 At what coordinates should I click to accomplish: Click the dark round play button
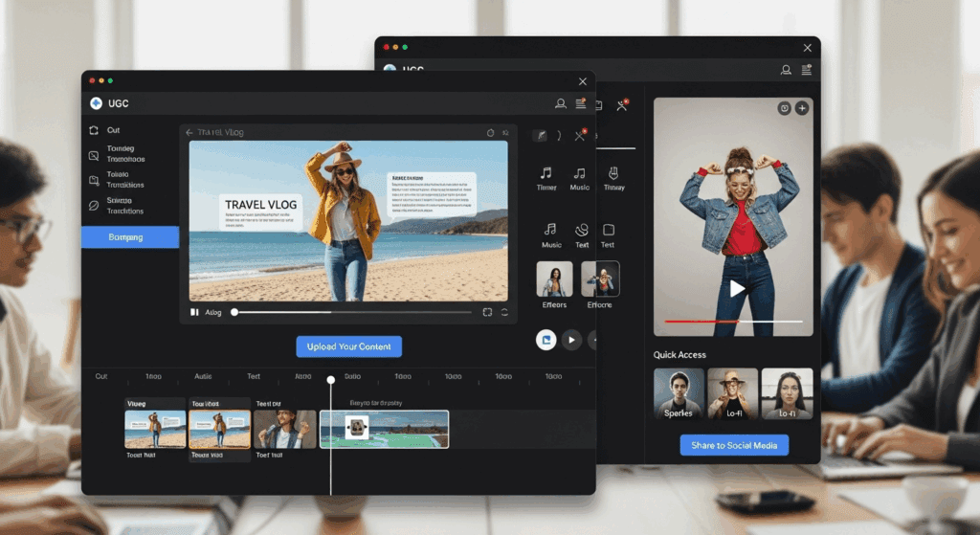pyautogui.click(x=571, y=340)
